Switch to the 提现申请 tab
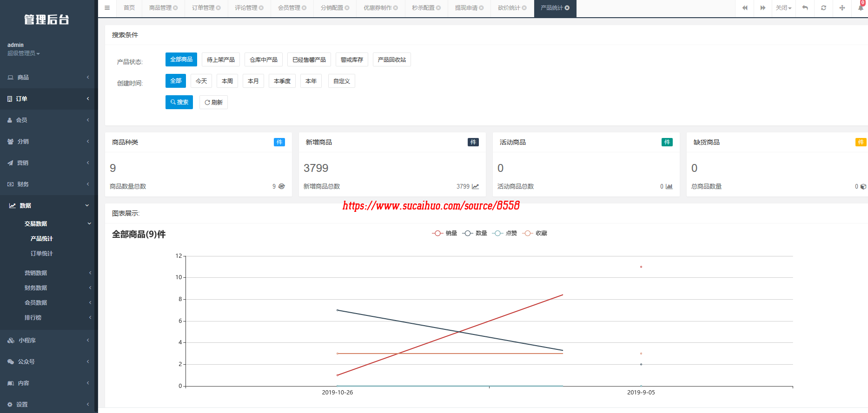 click(466, 8)
